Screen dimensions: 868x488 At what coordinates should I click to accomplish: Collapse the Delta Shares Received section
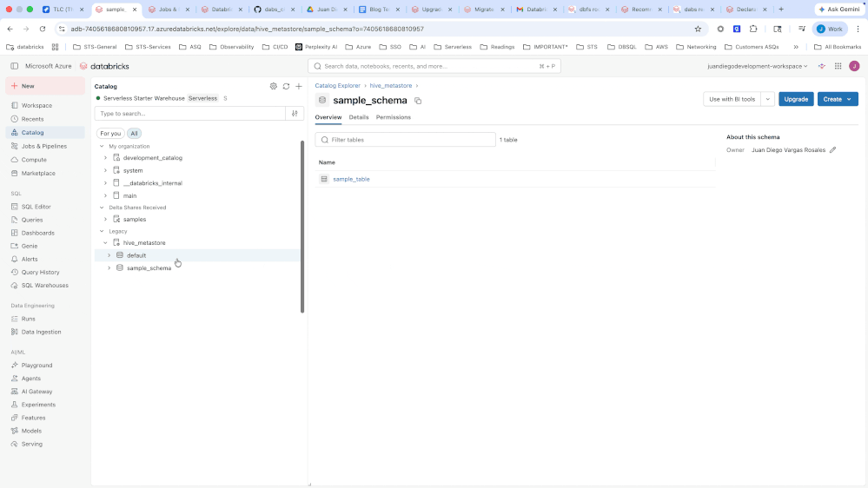tap(102, 208)
